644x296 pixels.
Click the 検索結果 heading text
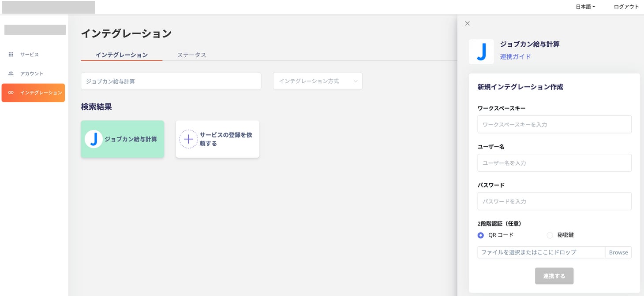(x=96, y=107)
